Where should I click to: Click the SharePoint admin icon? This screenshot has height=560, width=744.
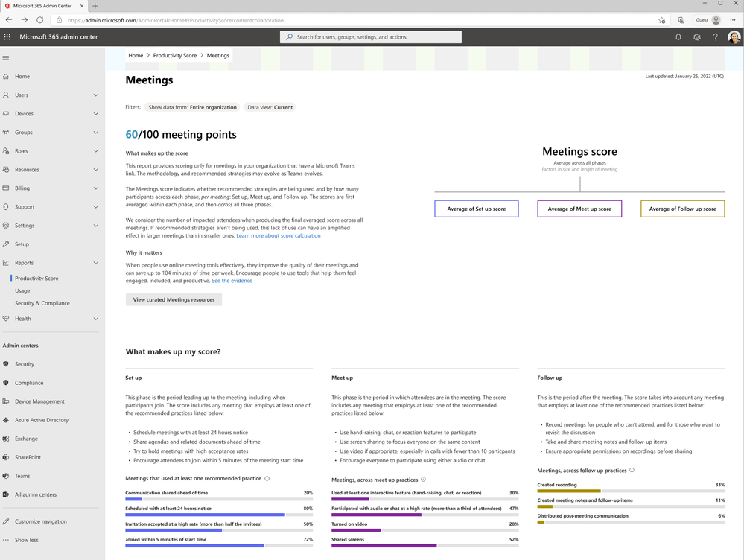pos(6,457)
